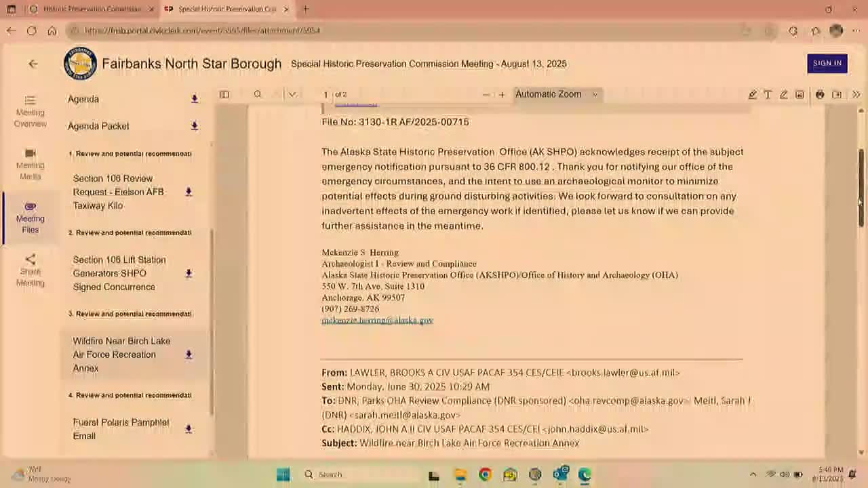Viewport: 868px width, 488px height.
Task: Click the browser address bar URL
Action: point(202,30)
